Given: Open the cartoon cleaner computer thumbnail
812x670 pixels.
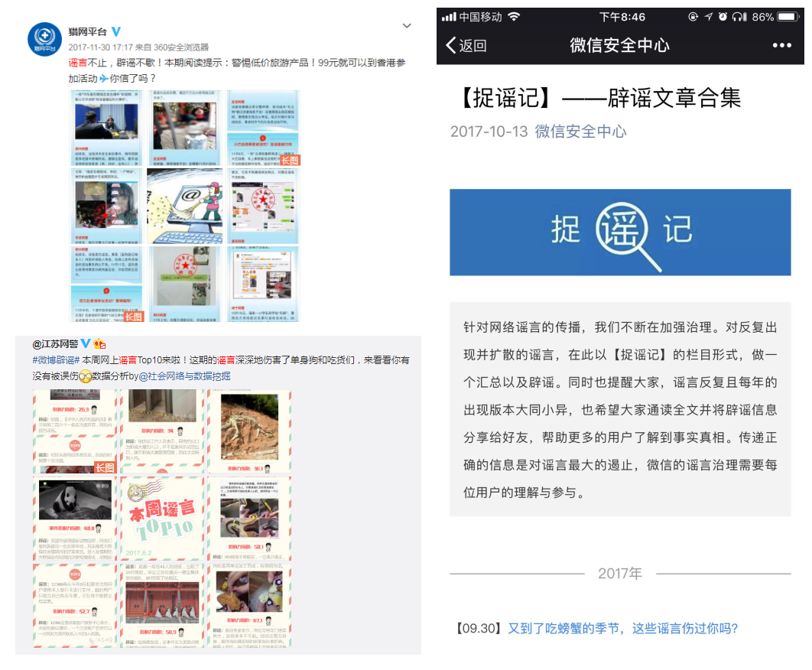Looking at the screenshot, I should coord(184,205).
